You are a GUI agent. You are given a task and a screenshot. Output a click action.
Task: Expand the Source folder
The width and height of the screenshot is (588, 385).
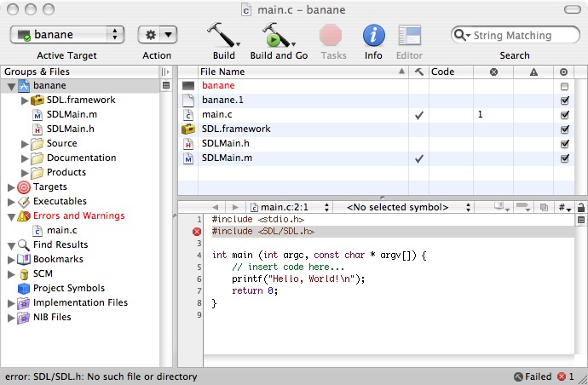(25, 144)
